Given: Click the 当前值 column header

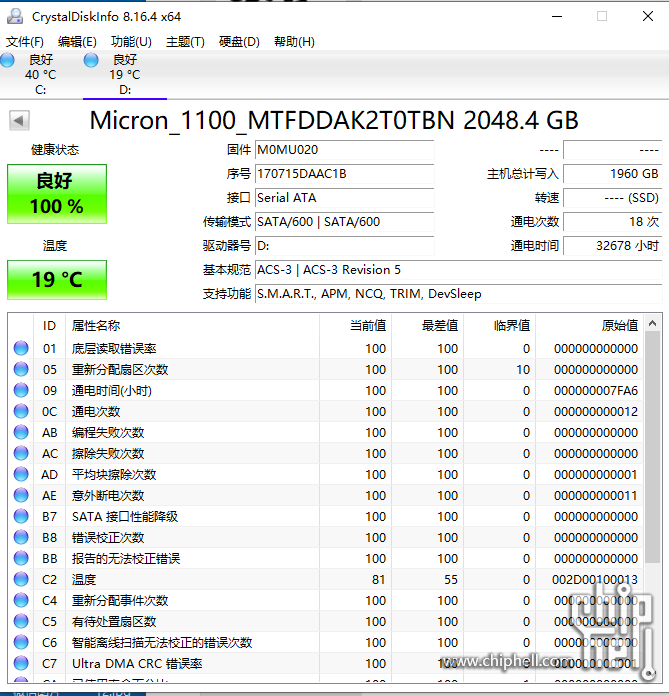Looking at the screenshot, I should [x=355, y=325].
